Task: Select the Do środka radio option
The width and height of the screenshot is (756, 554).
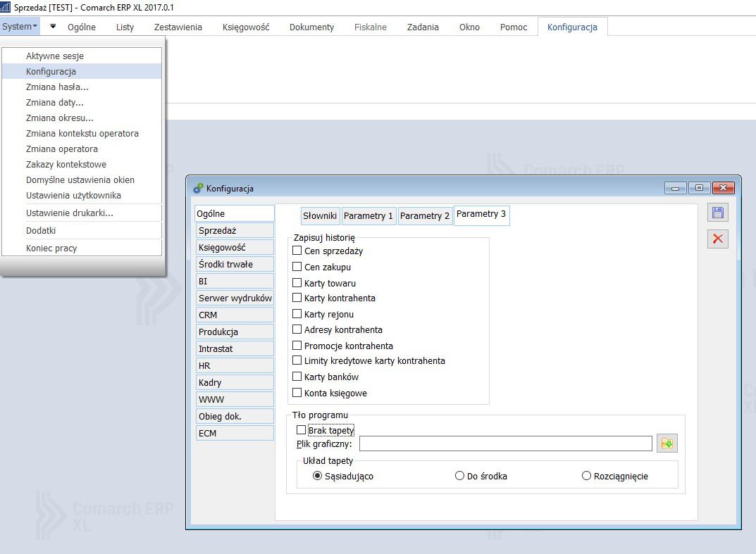Action: [460, 476]
